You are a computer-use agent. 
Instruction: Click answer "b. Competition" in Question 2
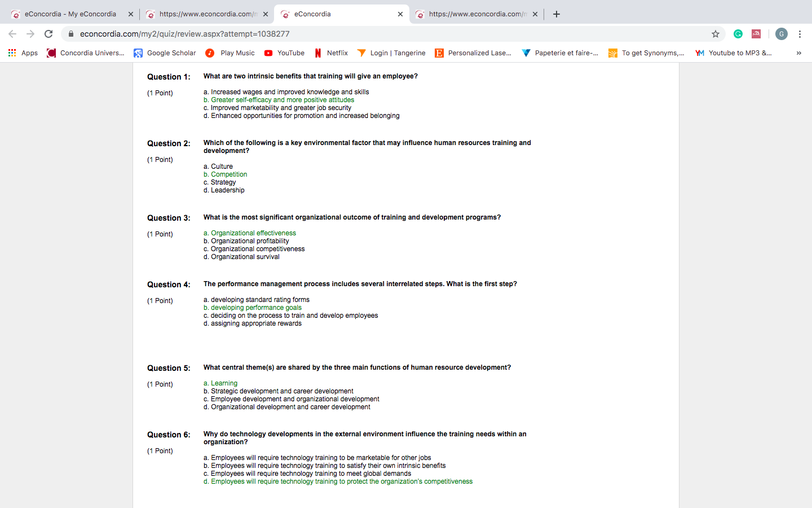pos(226,174)
